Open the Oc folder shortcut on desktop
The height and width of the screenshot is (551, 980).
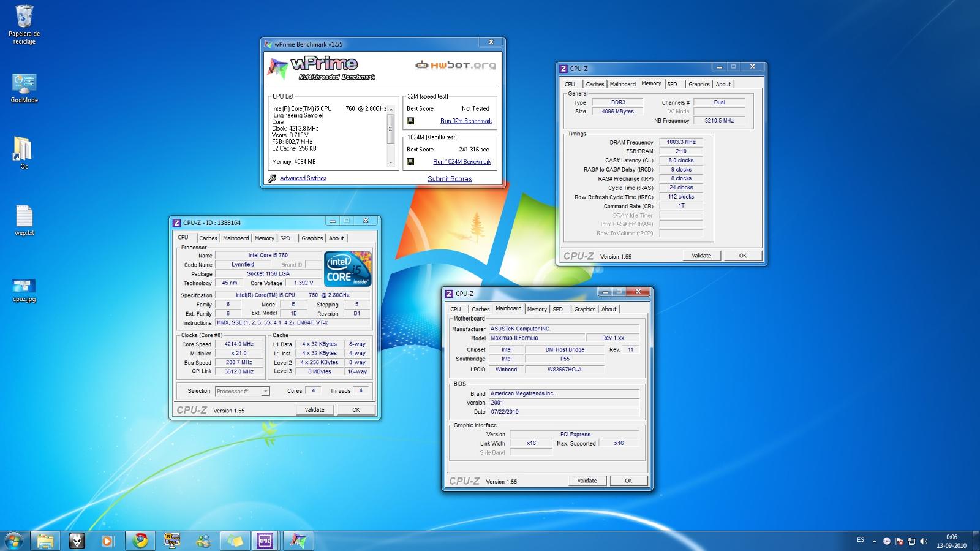tap(24, 153)
